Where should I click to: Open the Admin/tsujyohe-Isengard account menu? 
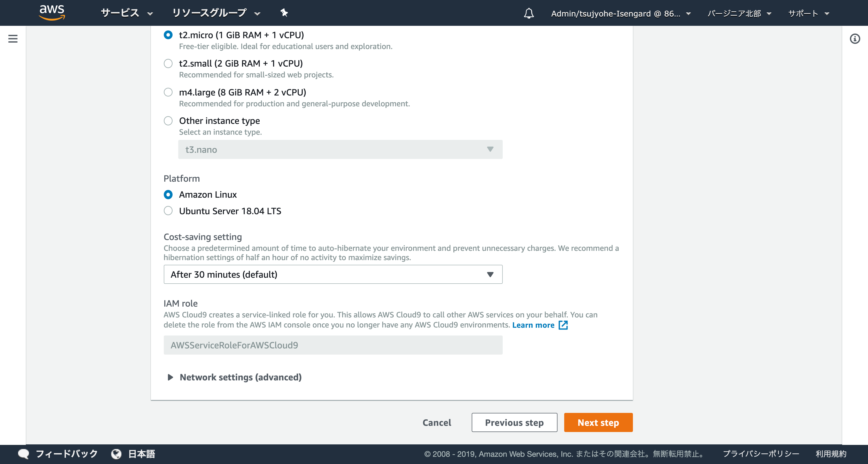point(621,13)
